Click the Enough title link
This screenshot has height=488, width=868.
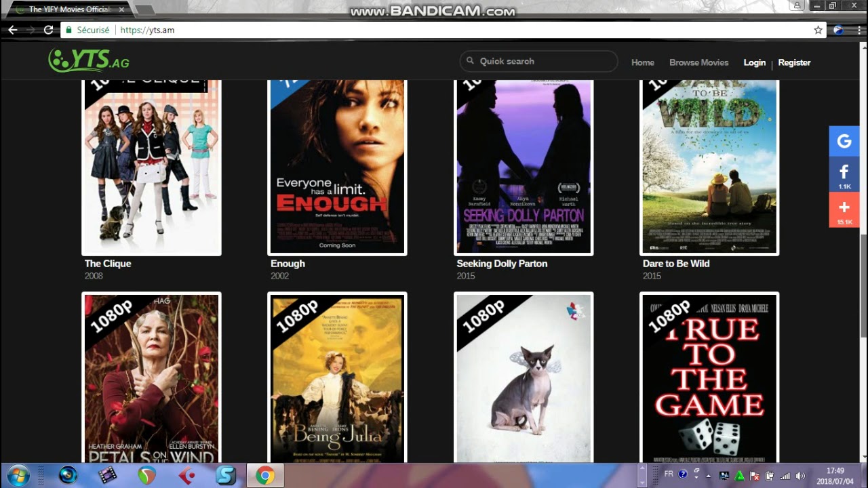point(288,264)
